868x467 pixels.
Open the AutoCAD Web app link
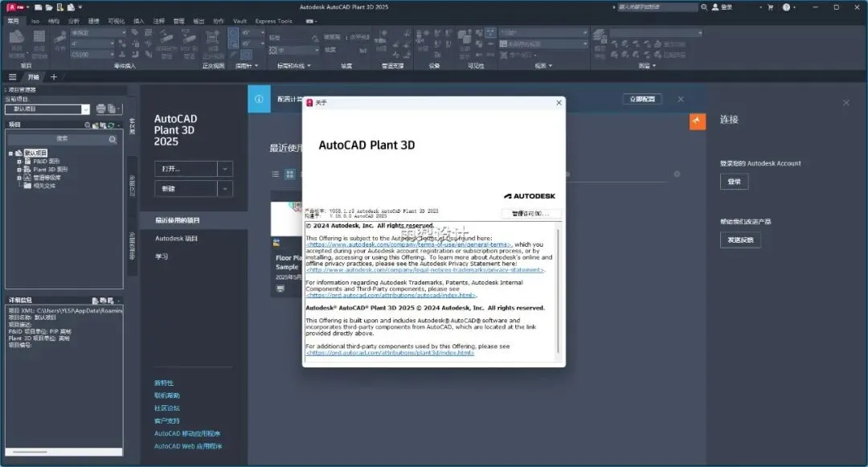pos(188,447)
